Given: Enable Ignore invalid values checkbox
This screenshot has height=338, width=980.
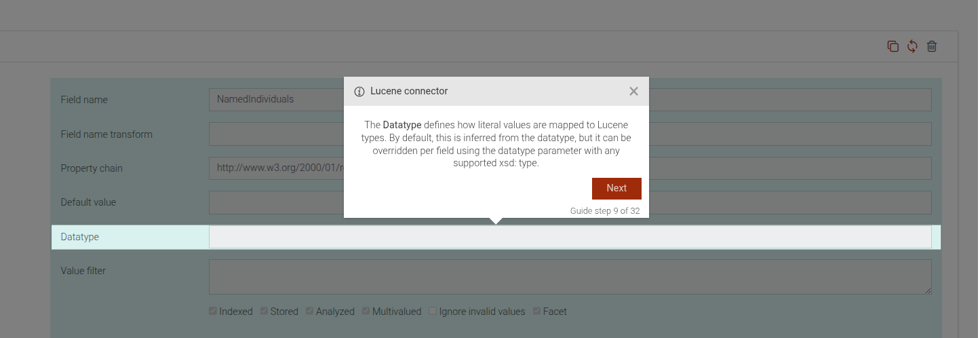Looking at the screenshot, I should click(x=433, y=312).
